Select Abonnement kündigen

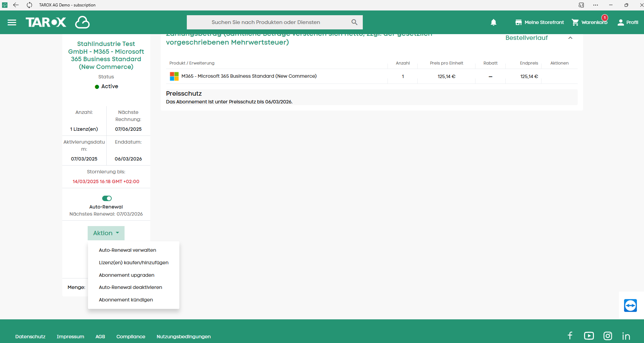[x=126, y=300]
